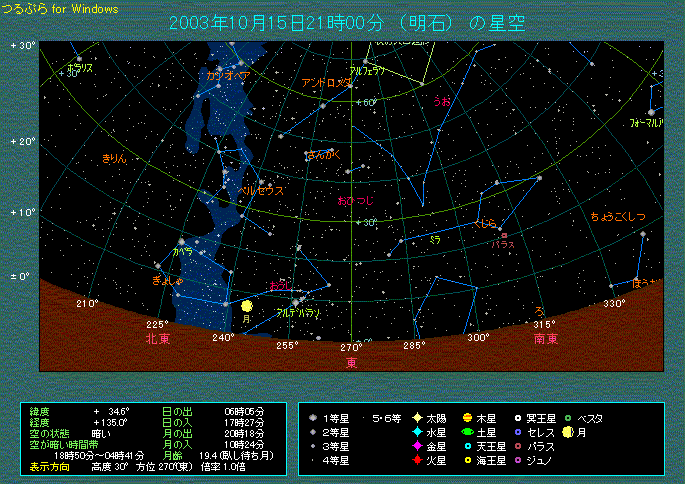Click the さんかく constellation label

pos(323,154)
